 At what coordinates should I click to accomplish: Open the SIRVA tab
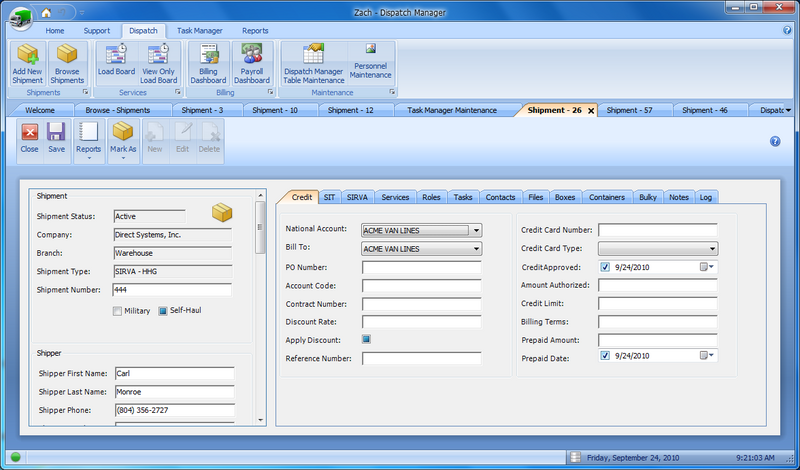click(357, 197)
